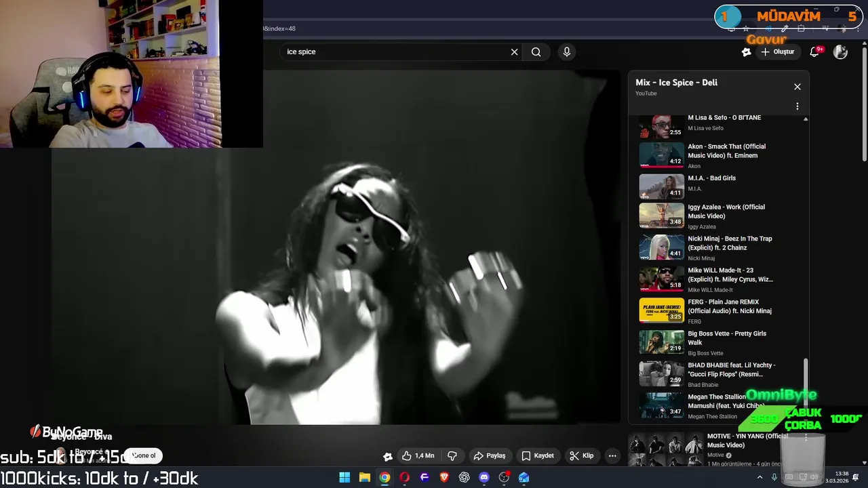The height and width of the screenshot is (488, 868).
Task: Open the blue mail app in taskbar
Action: [x=524, y=477]
